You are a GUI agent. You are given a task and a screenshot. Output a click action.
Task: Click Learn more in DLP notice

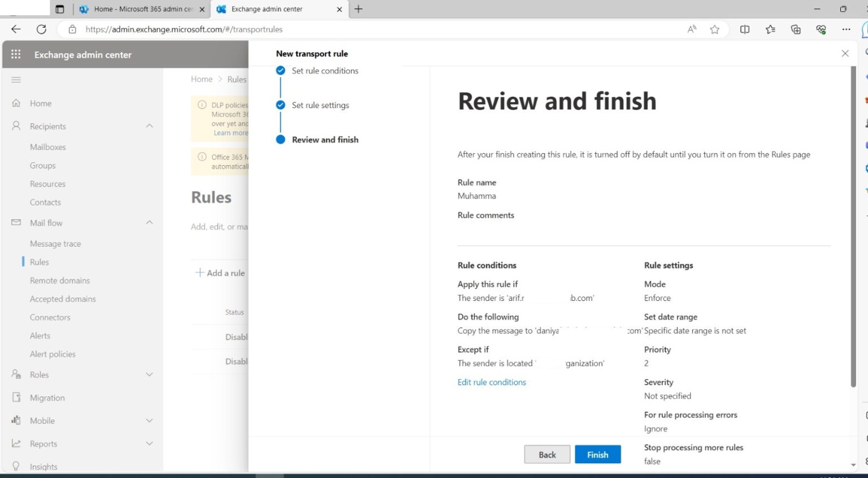[231, 133]
